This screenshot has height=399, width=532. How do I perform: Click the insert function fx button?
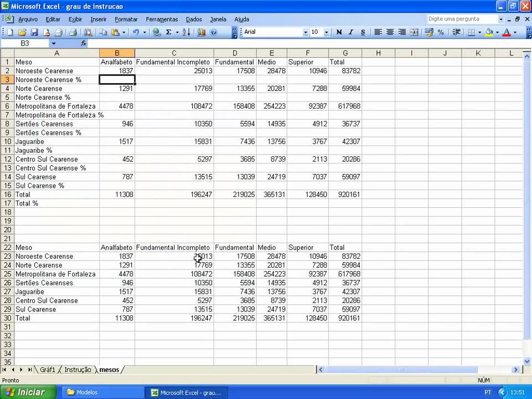(x=84, y=43)
